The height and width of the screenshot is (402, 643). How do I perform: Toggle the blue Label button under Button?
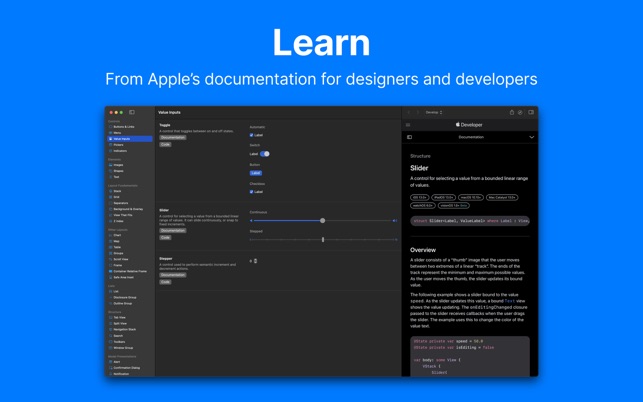click(255, 173)
